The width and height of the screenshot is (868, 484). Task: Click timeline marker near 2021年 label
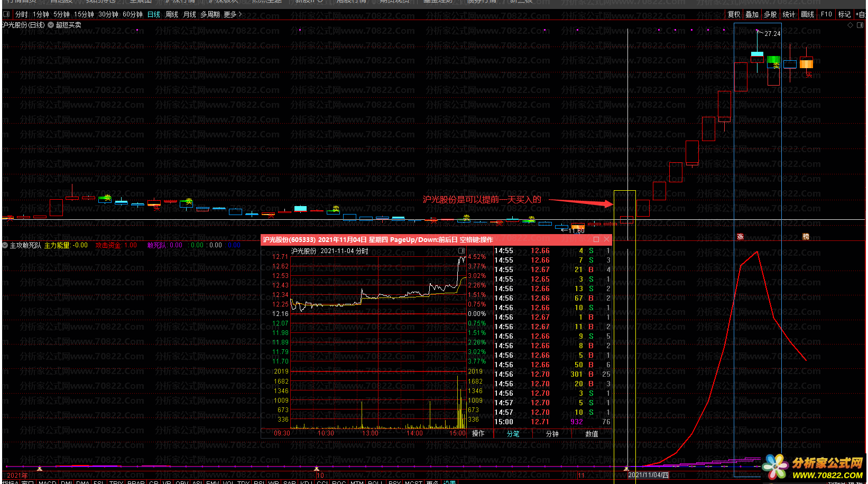tap(39, 468)
